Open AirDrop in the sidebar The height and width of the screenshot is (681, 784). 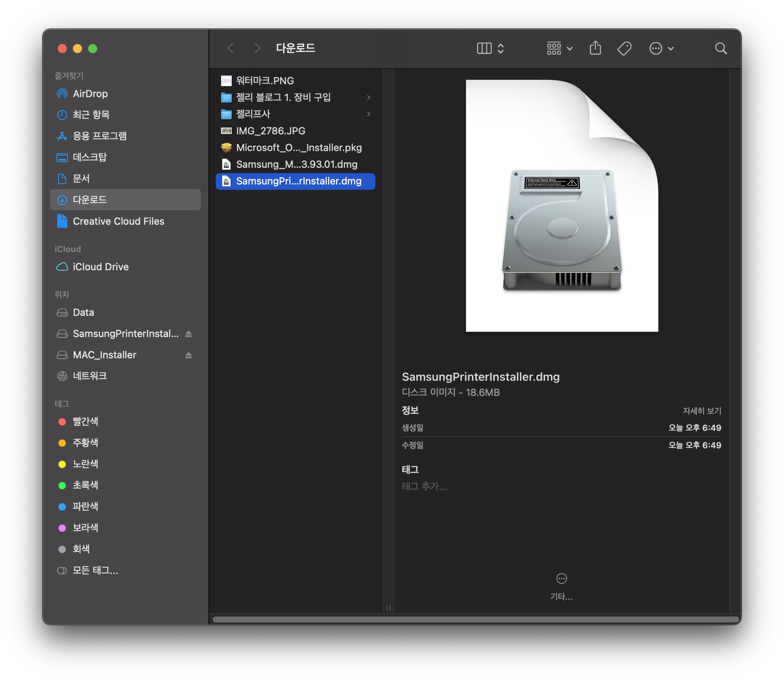tap(125, 93)
